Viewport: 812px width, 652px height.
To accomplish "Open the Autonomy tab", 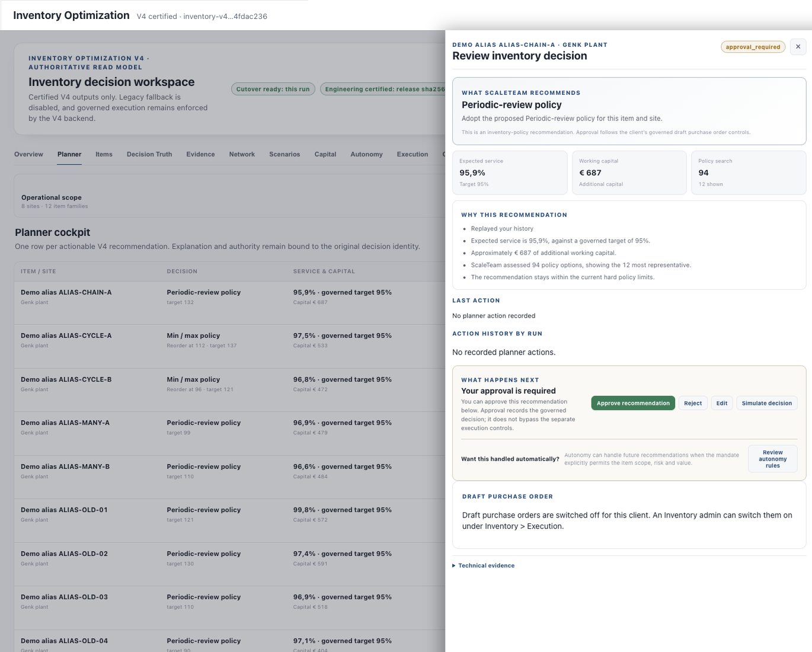I will click(x=366, y=154).
